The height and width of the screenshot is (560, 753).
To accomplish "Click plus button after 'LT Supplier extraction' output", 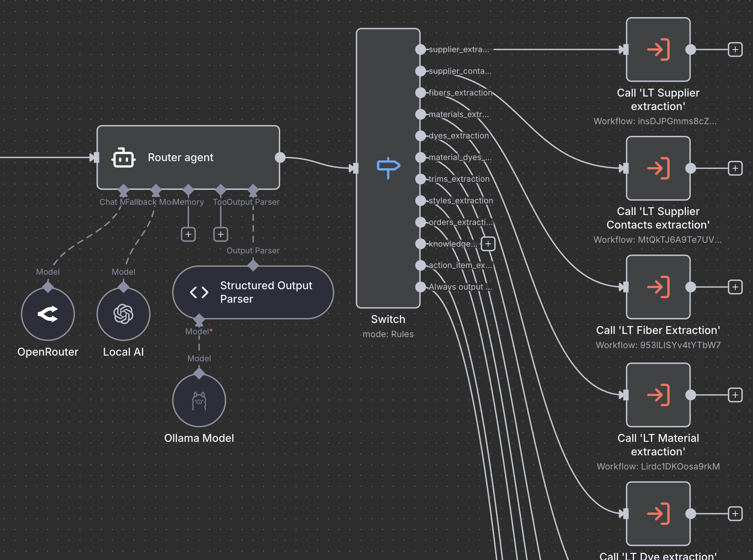I will coord(735,50).
